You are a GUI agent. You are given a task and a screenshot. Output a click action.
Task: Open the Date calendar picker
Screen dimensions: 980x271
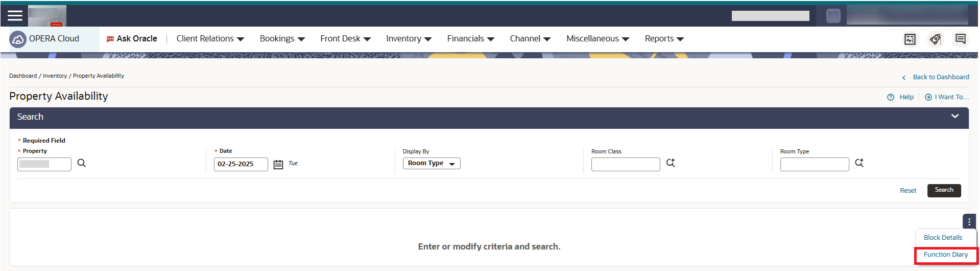[278, 164]
